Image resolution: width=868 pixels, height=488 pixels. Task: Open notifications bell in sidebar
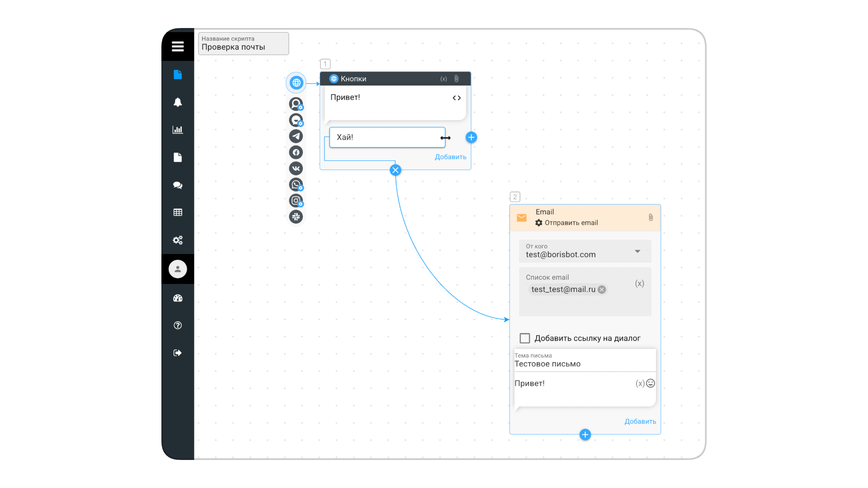tap(178, 102)
